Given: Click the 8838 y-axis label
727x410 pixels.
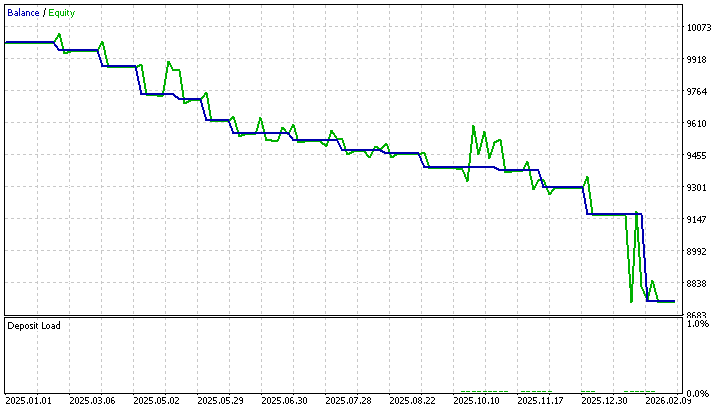Looking at the screenshot, I should (x=697, y=283).
